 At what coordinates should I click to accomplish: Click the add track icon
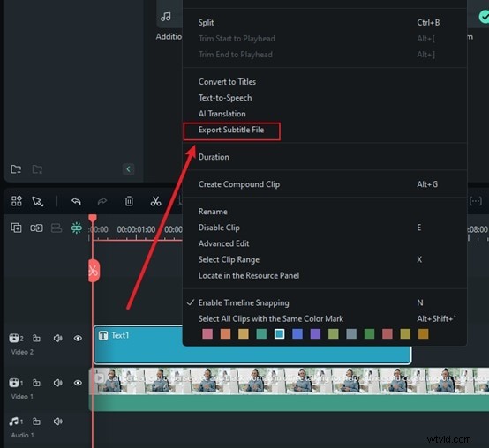click(x=16, y=228)
